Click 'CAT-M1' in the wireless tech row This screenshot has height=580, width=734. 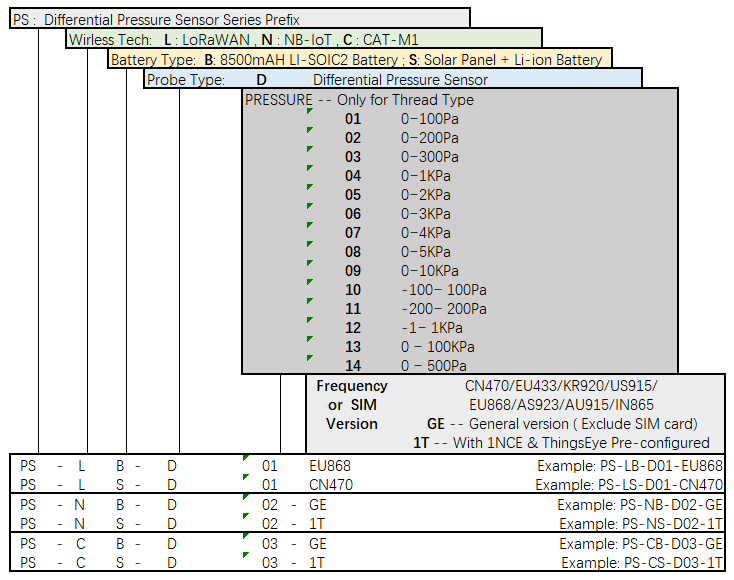390,40
